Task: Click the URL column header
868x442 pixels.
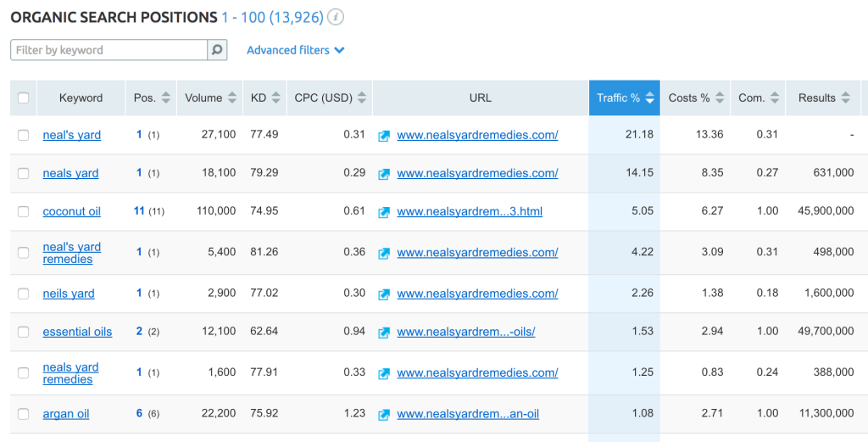Action: tap(481, 98)
